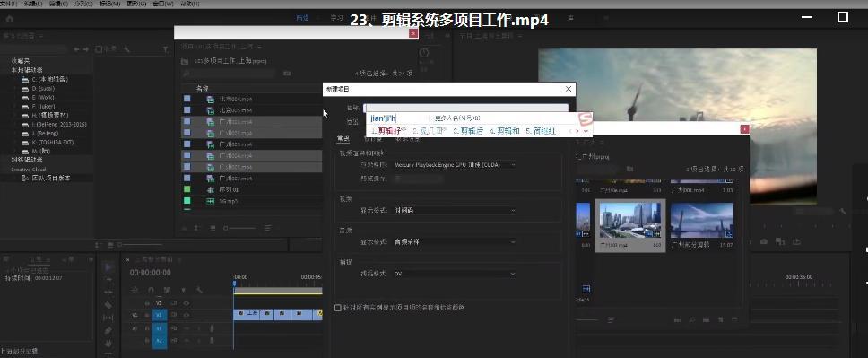Toggle timeline Snap magnet icon
Image resolution: width=868 pixels, height=358 pixels.
[x=151, y=290]
